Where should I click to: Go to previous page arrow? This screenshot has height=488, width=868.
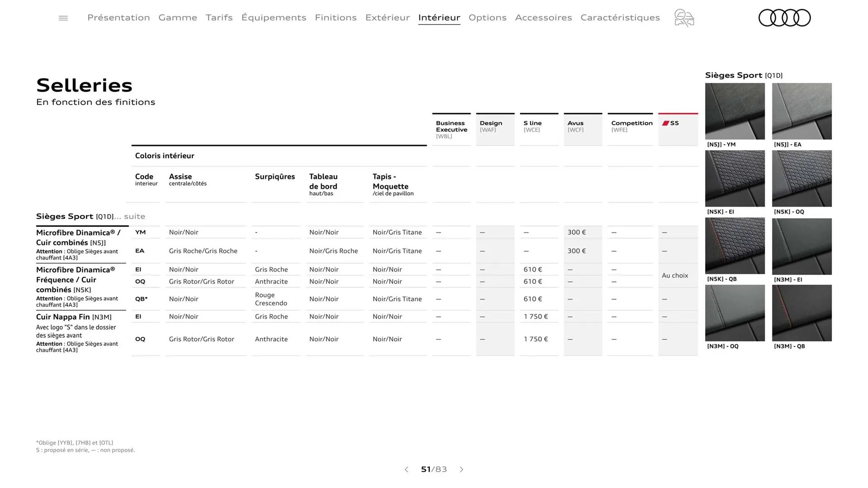click(406, 469)
